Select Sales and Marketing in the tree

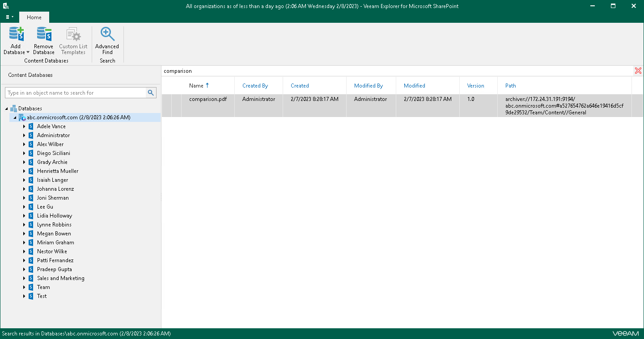tap(61, 278)
